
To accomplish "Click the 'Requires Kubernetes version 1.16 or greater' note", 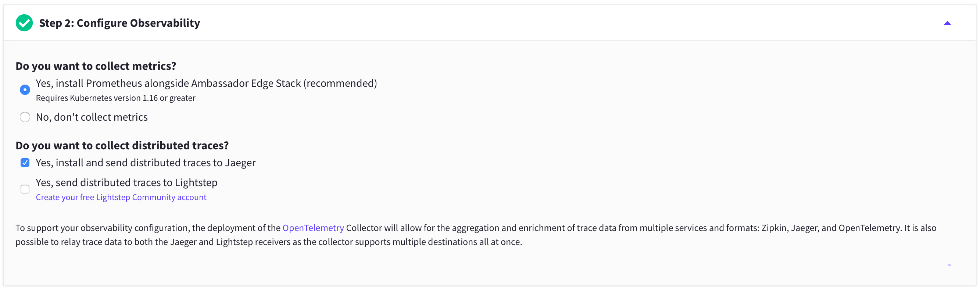I will (115, 98).
